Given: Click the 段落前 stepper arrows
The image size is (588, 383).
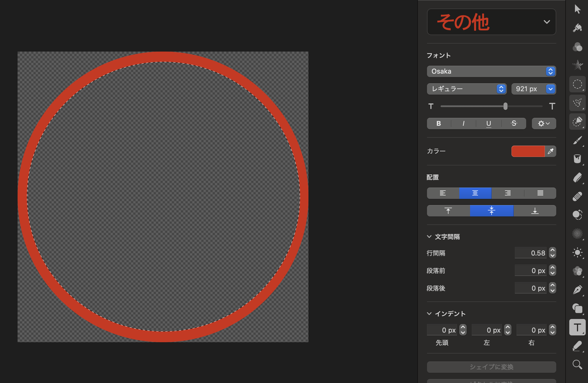Looking at the screenshot, I should (x=552, y=271).
